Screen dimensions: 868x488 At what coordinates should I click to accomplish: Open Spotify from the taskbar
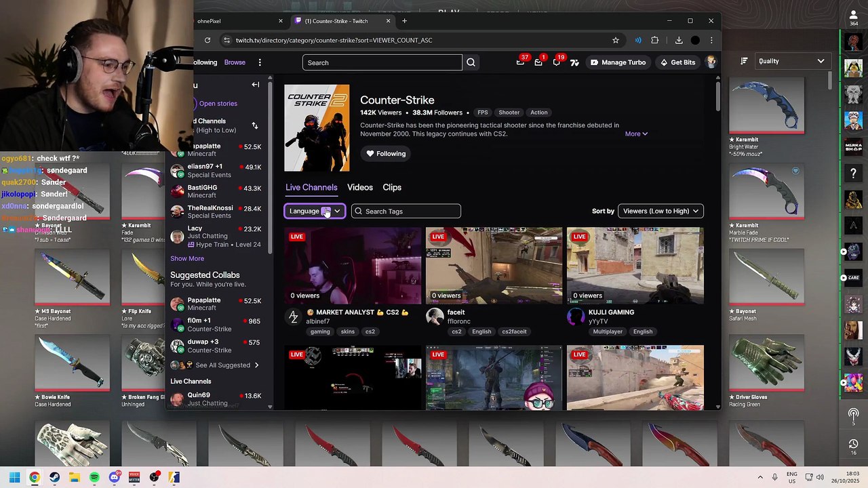94,477
